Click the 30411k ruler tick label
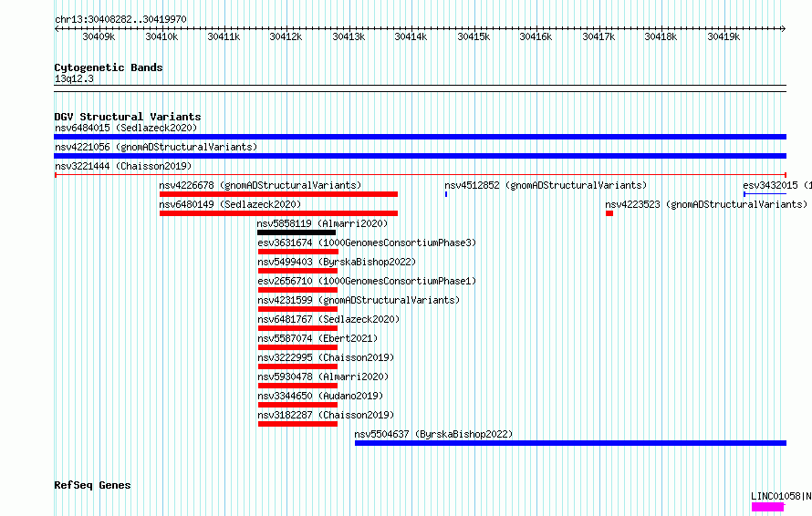This screenshot has width=812, height=516. pos(224,36)
